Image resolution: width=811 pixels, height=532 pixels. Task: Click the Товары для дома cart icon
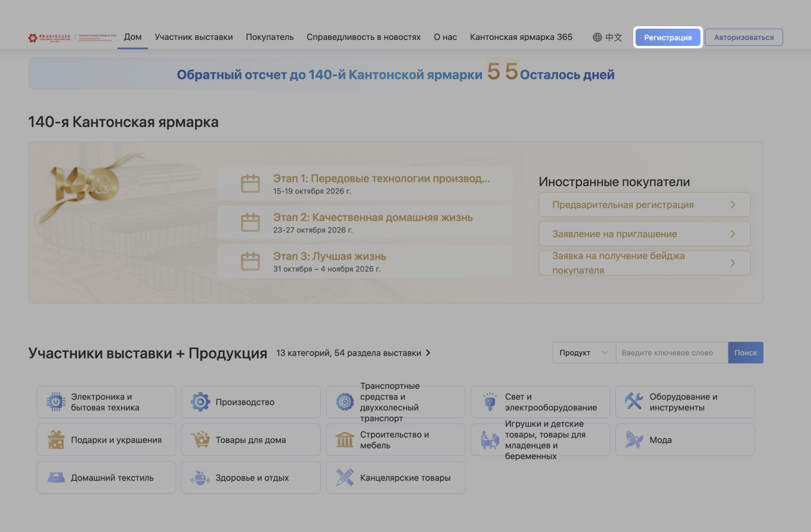pos(200,440)
